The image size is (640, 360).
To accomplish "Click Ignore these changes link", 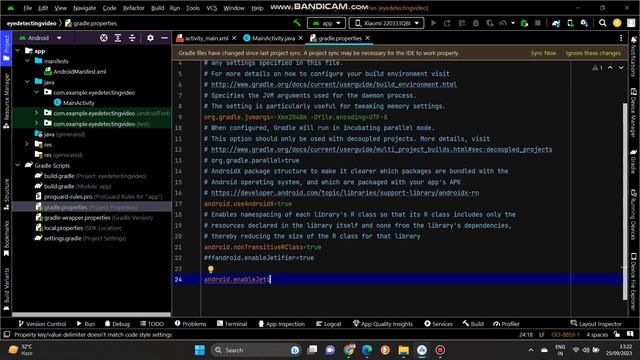I will pos(593,53).
